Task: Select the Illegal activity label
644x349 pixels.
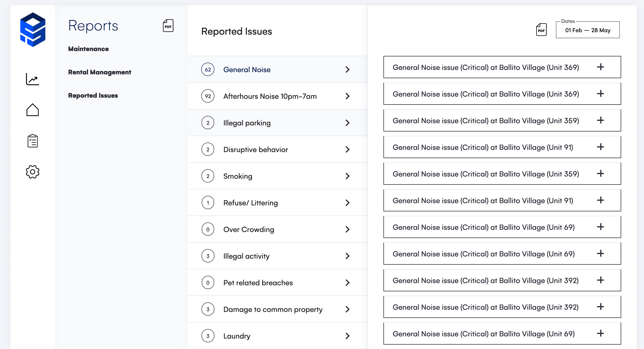Action: tap(246, 256)
